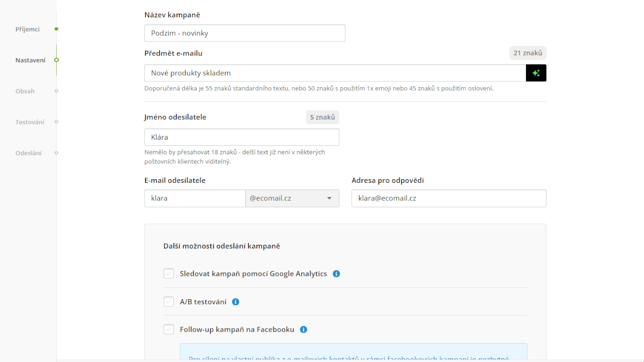Click the AI sparkle subject generator icon

coord(536,73)
